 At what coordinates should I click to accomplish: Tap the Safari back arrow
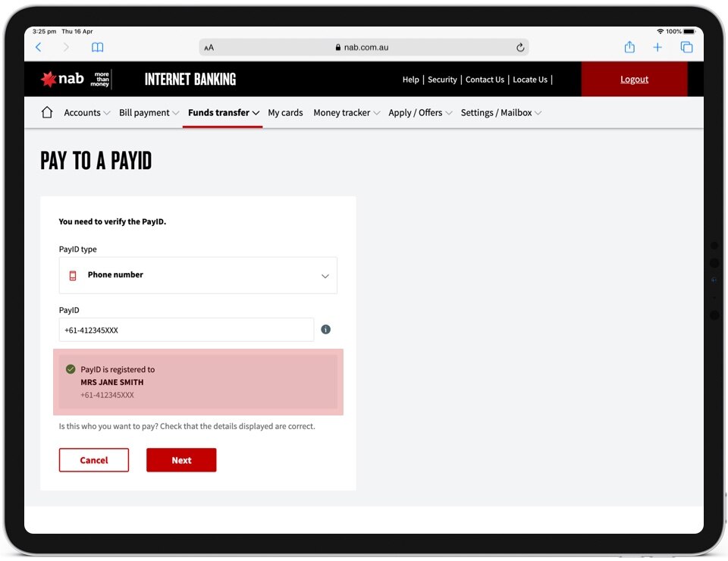click(39, 47)
